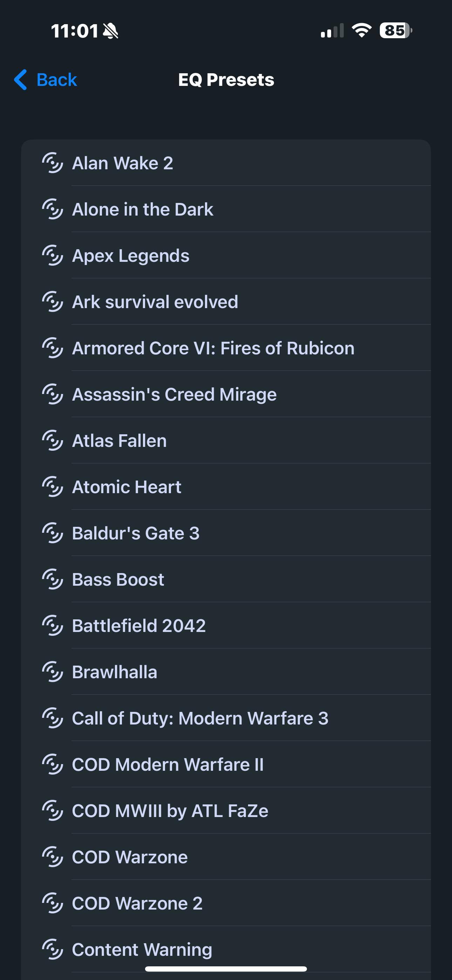Tap the back chevron arrow icon

click(21, 80)
